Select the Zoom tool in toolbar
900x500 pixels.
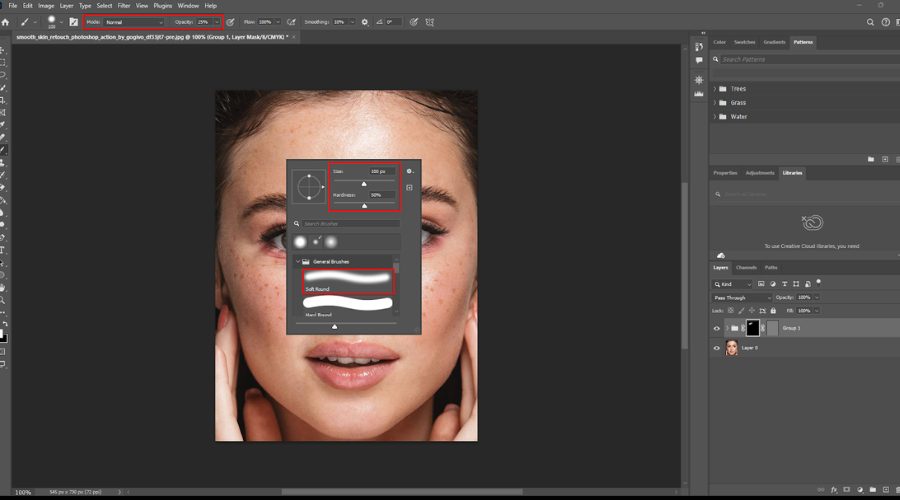click(2, 300)
